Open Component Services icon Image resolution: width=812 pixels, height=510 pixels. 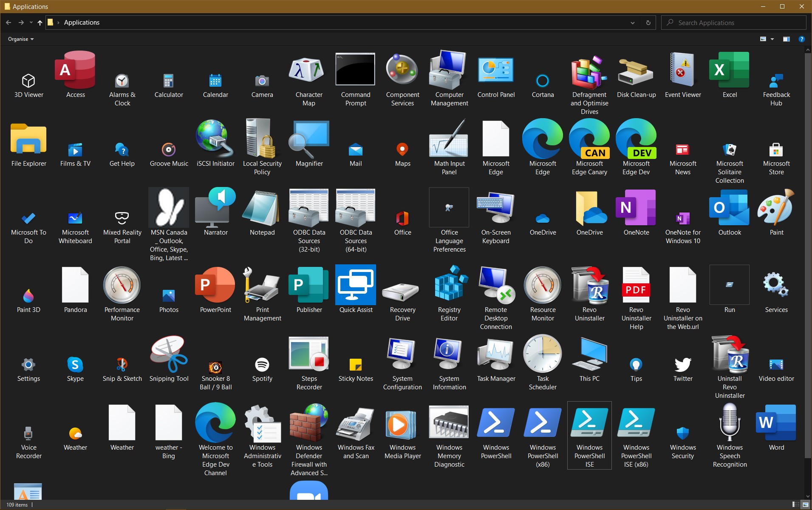(402, 69)
